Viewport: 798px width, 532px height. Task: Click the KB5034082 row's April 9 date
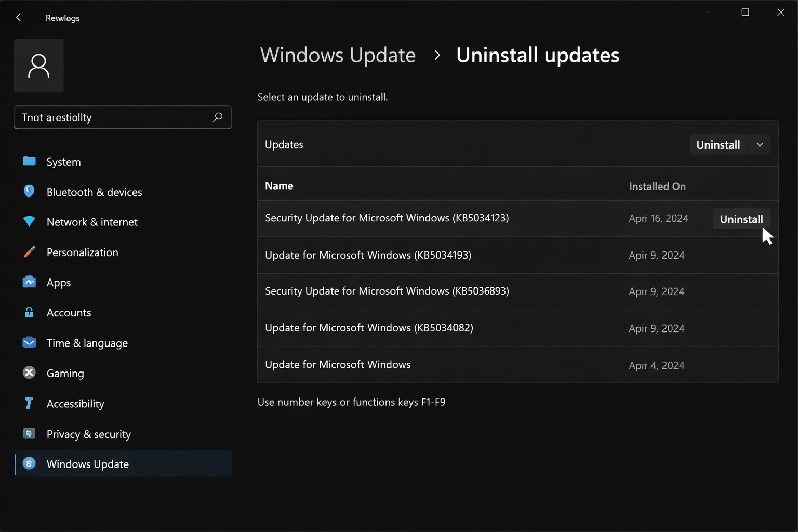[x=657, y=328]
